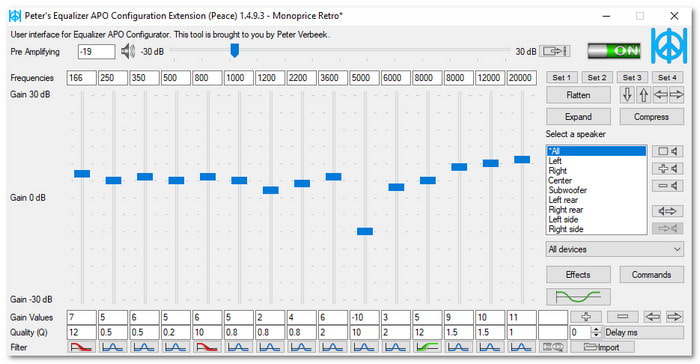
Task: Click the plus speaker icon to add a speaker
Action: 667,168
